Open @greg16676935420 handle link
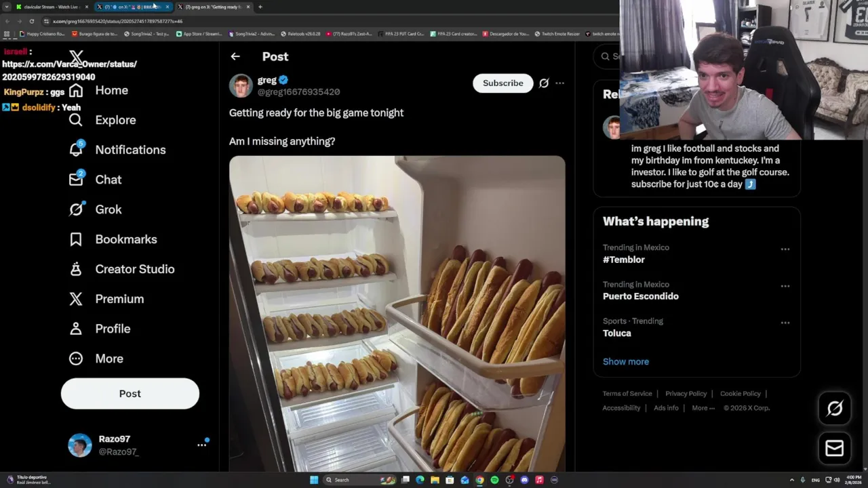This screenshot has width=868, height=488. pos(298,91)
